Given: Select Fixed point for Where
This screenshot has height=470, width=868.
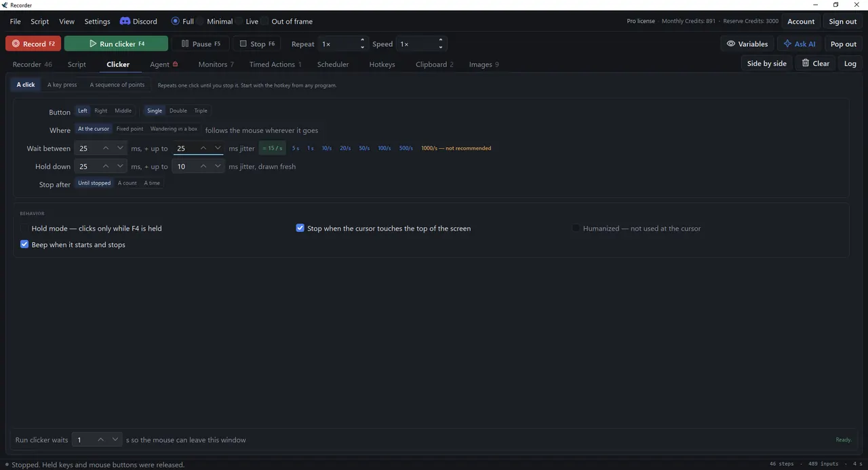Looking at the screenshot, I should coord(130,129).
